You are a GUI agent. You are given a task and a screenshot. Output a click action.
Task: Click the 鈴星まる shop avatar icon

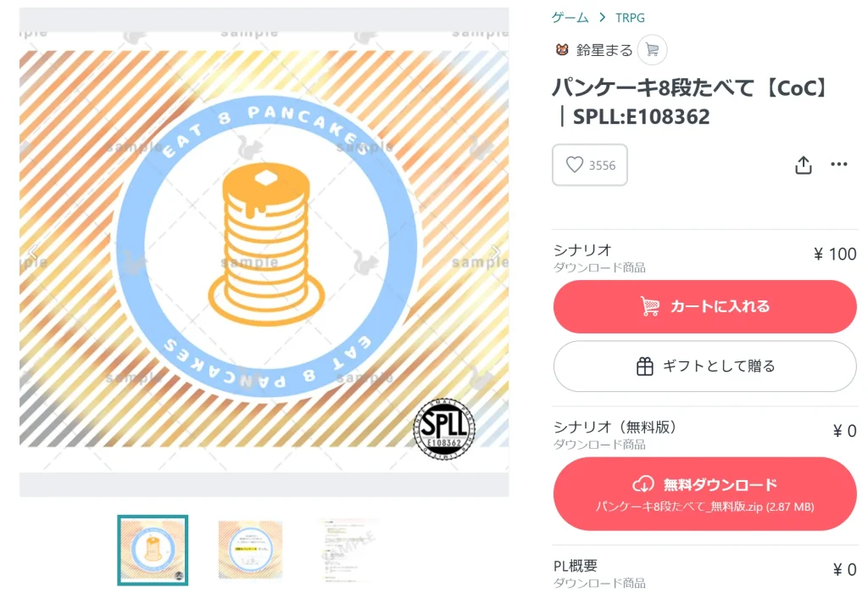tap(562, 50)
